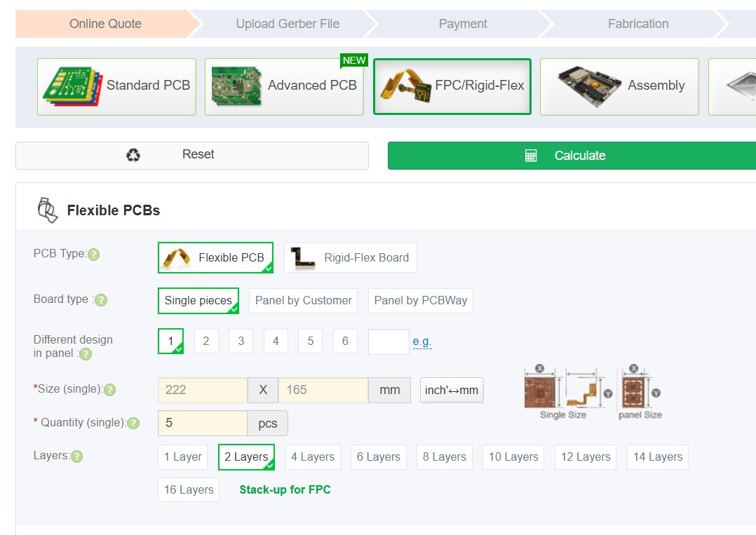The height and width of the screenshot is (535, 756).
Task: Click the help icon beside Layers label
Action: [77, 456]
